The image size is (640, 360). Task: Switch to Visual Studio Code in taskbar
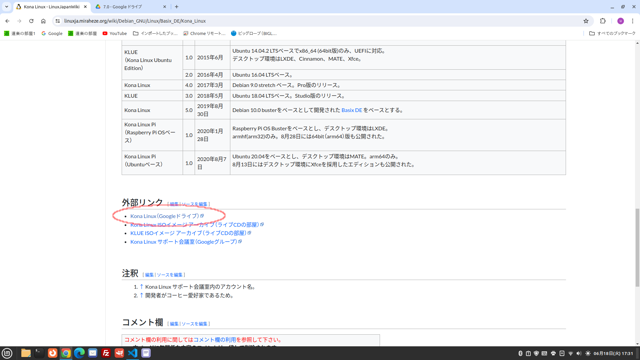pos(133,353)
